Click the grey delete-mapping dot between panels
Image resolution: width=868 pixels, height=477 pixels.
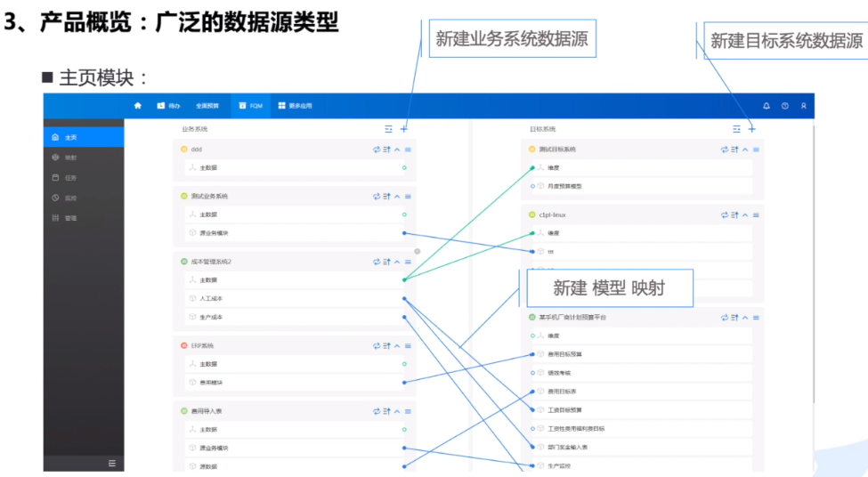point(418,251)
